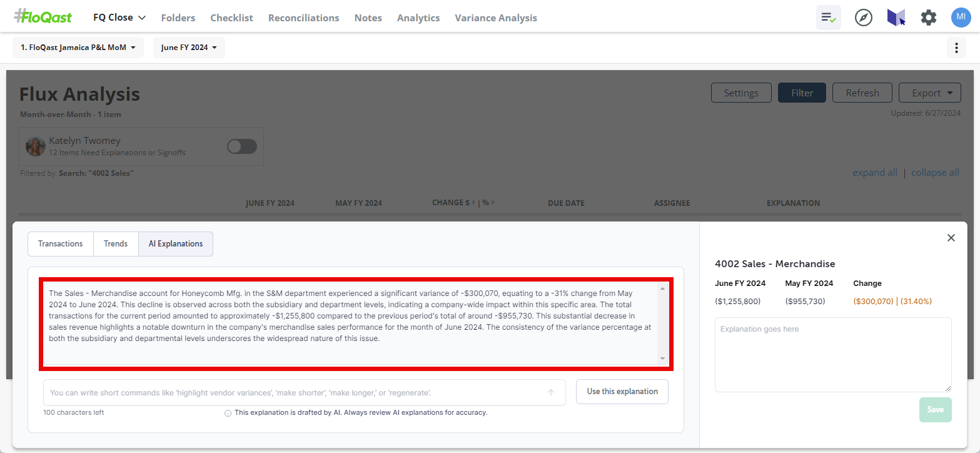The image size is (980, 453).
Task: Open the purple book learning icon
Action: click(x=896, y=18)
